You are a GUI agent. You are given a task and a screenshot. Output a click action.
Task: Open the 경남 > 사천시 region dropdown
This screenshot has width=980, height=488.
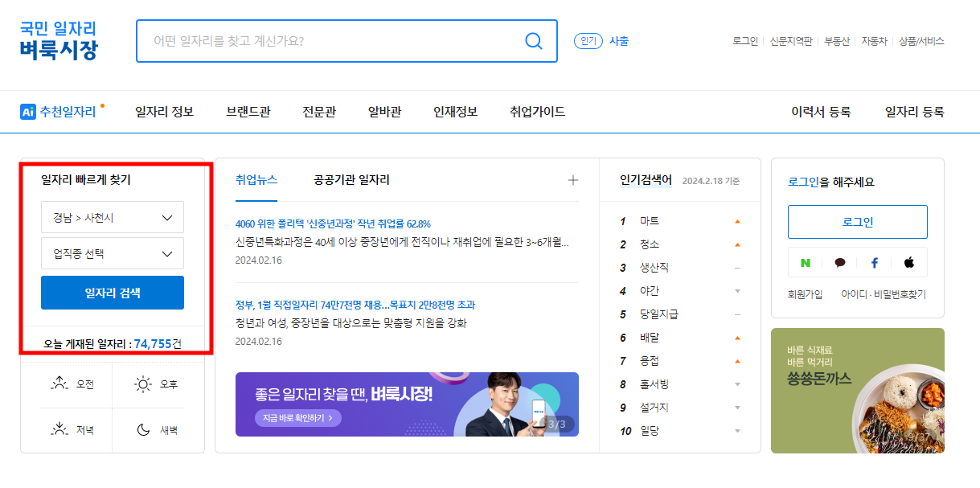click(113, 217)
